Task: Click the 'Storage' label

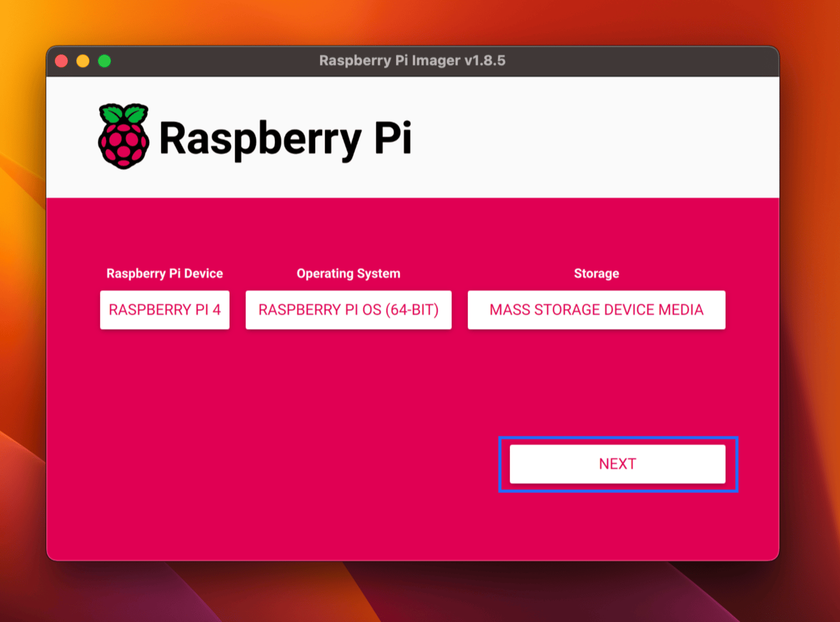Action: [596, 273]
